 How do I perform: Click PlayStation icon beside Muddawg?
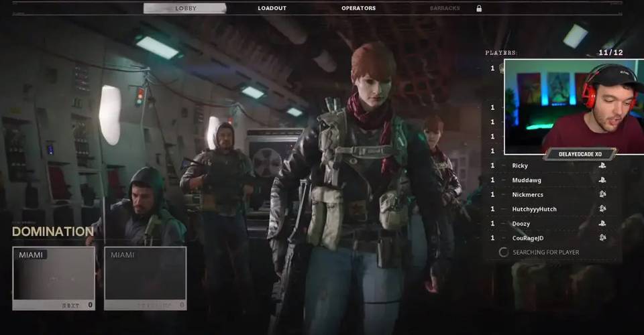602,180
